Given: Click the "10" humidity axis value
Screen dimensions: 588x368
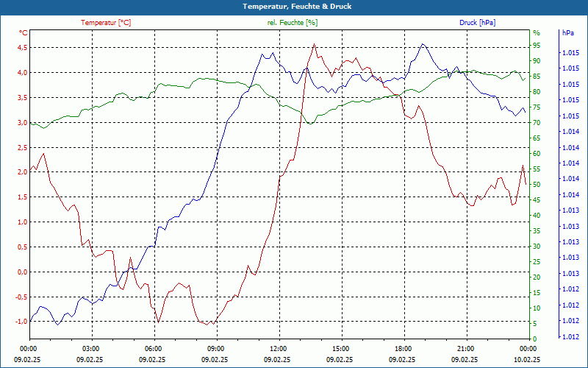Looking at the screenshot, I should point(537,308).
